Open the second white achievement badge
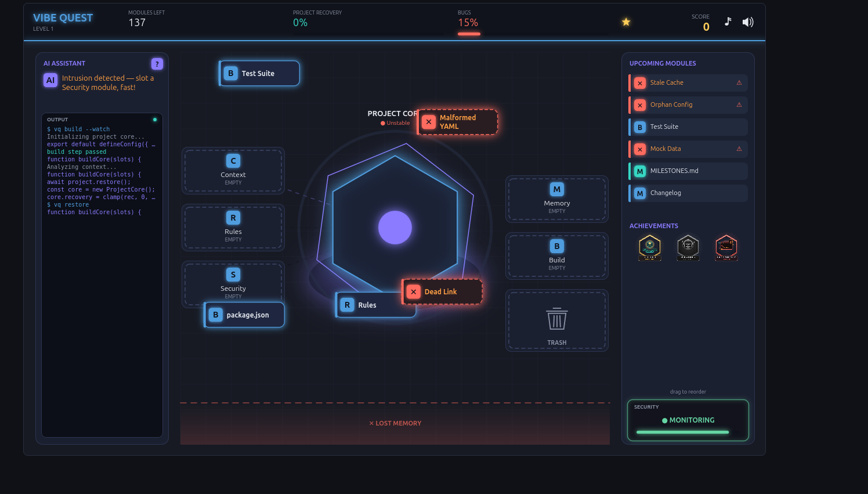The image size is (868, 494). pyautogui.click(x=688, y=248)
